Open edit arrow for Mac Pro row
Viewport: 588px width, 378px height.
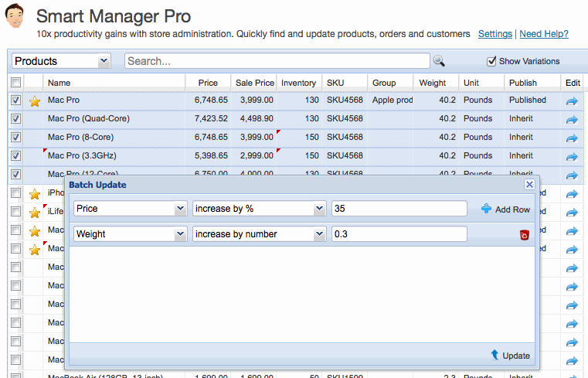pyautogui.click(x=572, y=100)
